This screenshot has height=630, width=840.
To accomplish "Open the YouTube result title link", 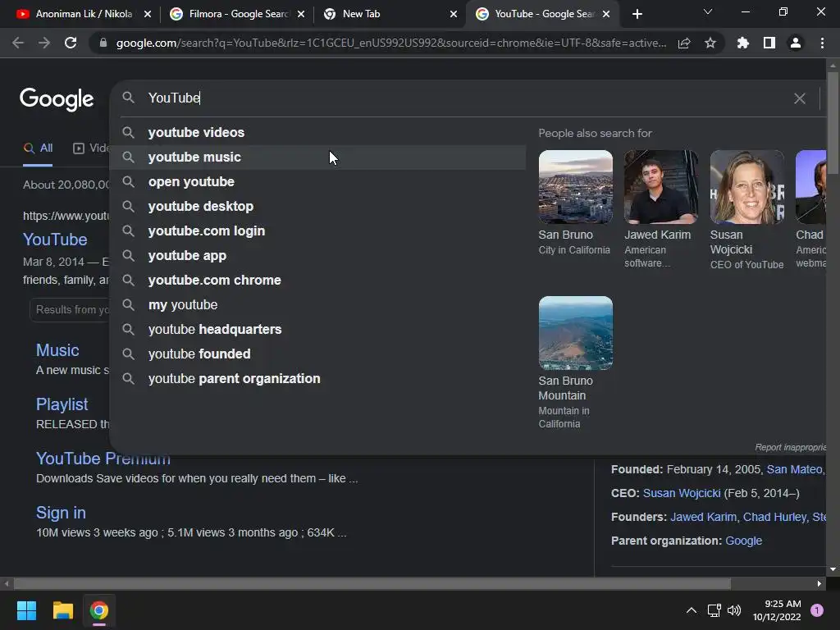I will point(55,240).
